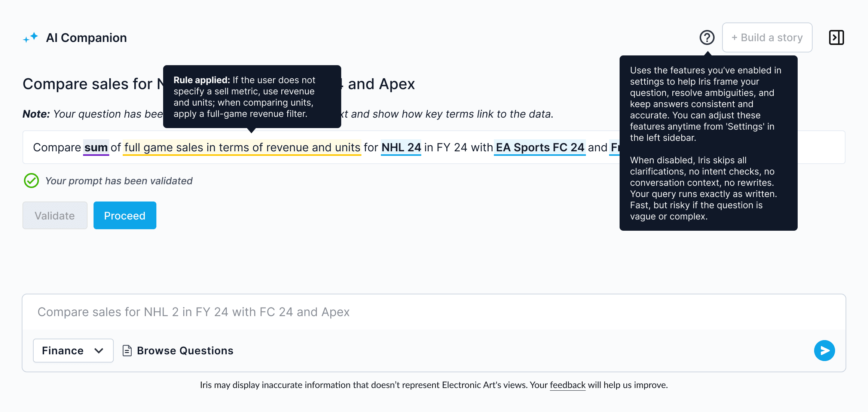
Task: Click the highlighted term "sum"
Action: coord(96,148)
